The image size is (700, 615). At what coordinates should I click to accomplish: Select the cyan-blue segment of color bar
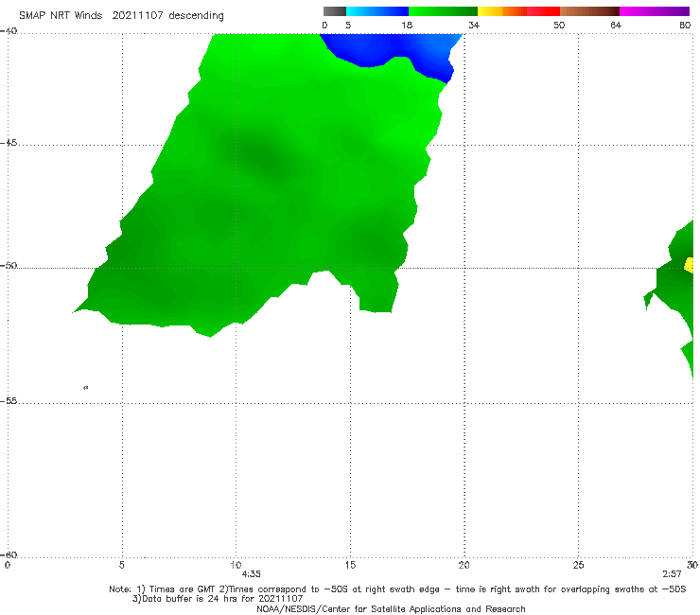377,11
